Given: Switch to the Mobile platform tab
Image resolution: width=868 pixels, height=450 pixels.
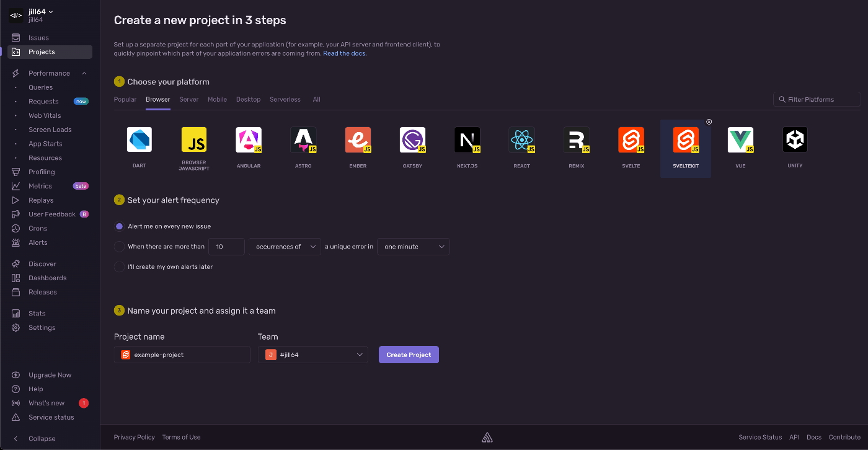Looking at the screenshot, I should [x=217, y=99].
